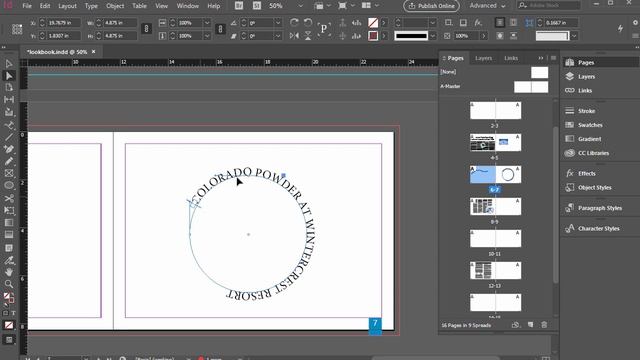
Task: Open the stroke weight dropdown
Action: click(x=432, y=23)
